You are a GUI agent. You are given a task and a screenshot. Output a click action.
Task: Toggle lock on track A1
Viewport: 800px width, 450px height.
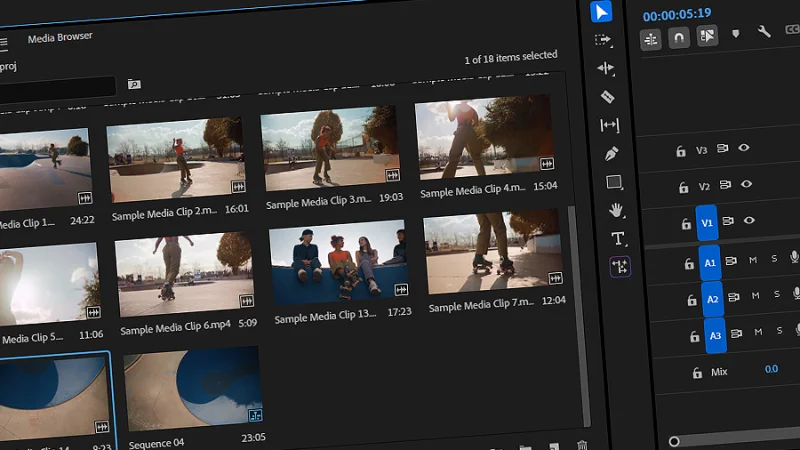[689, 264]
